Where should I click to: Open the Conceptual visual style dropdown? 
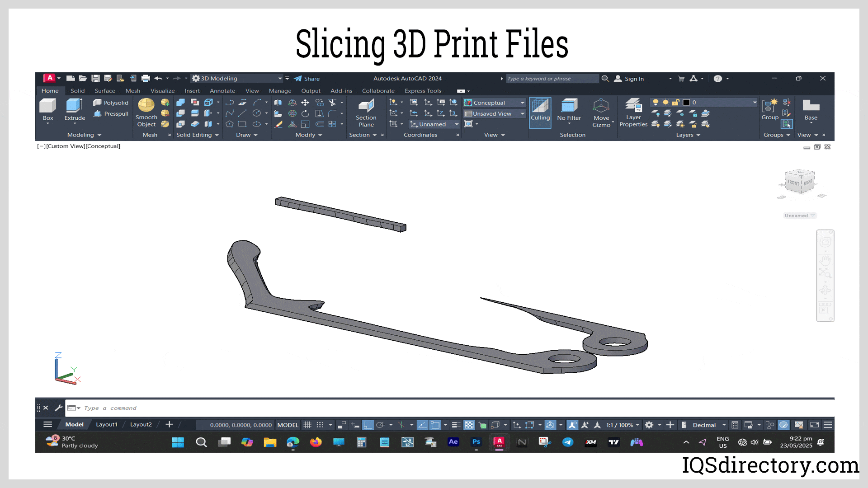pyautogui.click(x=522, y=103)
